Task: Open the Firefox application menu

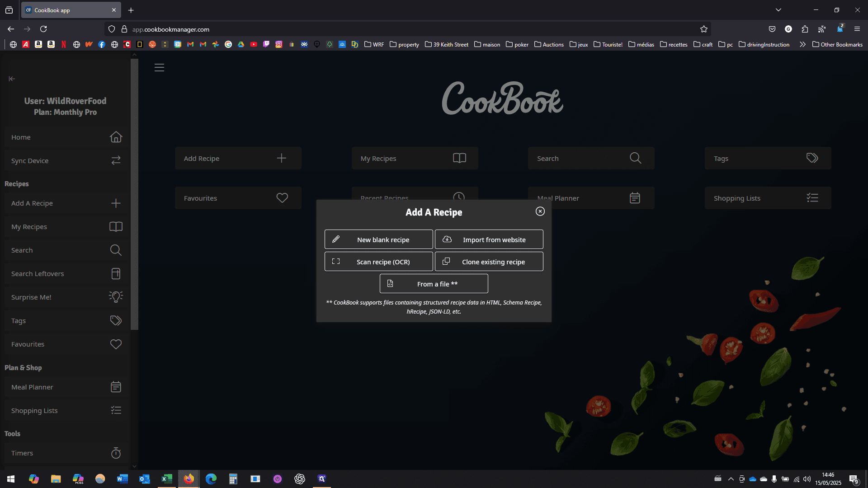Action: pyautogui.click(x=857, y=29)
